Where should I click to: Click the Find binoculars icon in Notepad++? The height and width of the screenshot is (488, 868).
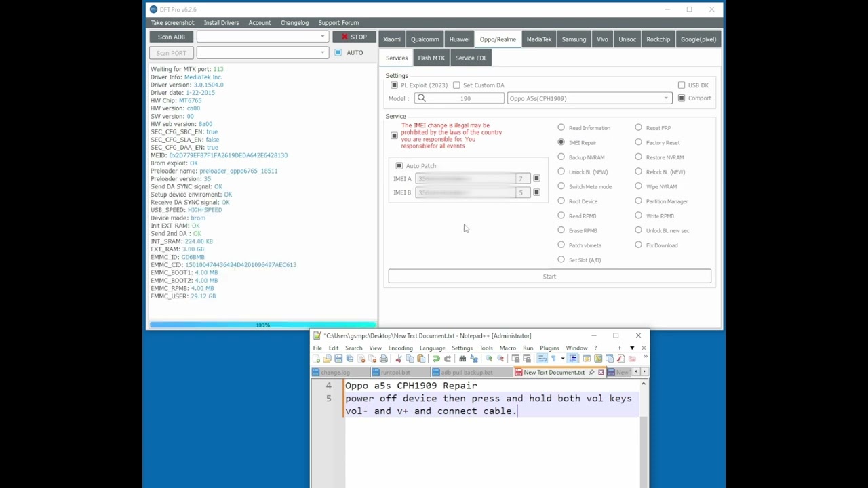(462, 359)
